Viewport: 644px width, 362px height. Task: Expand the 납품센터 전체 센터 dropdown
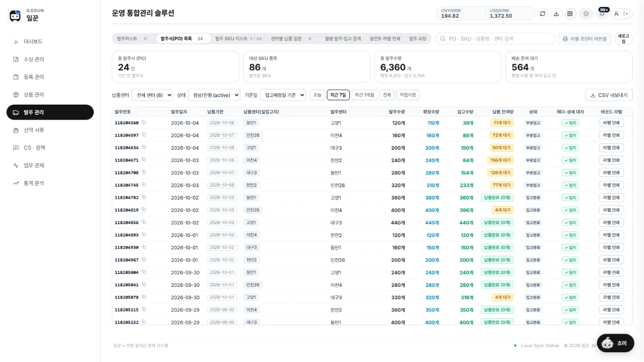point(152,95)
